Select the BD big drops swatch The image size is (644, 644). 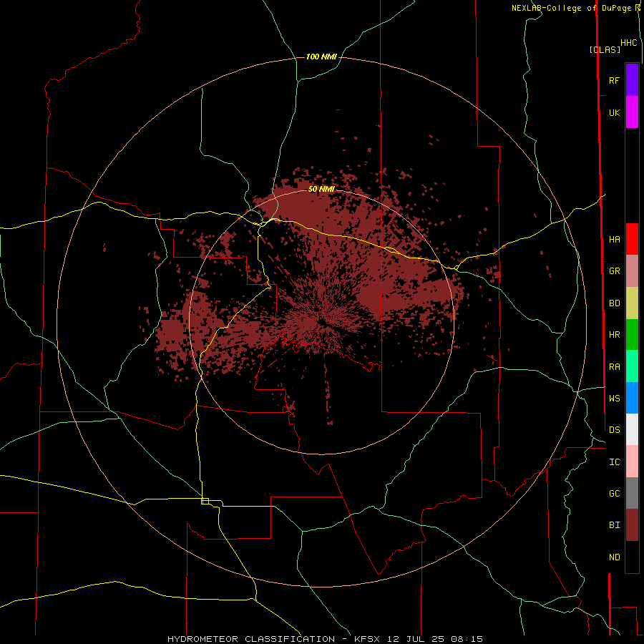pyautogui.click(x=632, y=303)
